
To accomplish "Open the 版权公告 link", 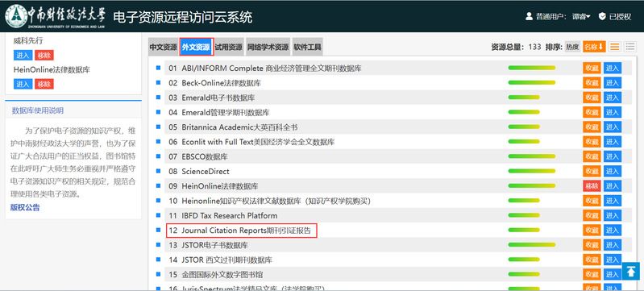I will click(x=25, y=207).
